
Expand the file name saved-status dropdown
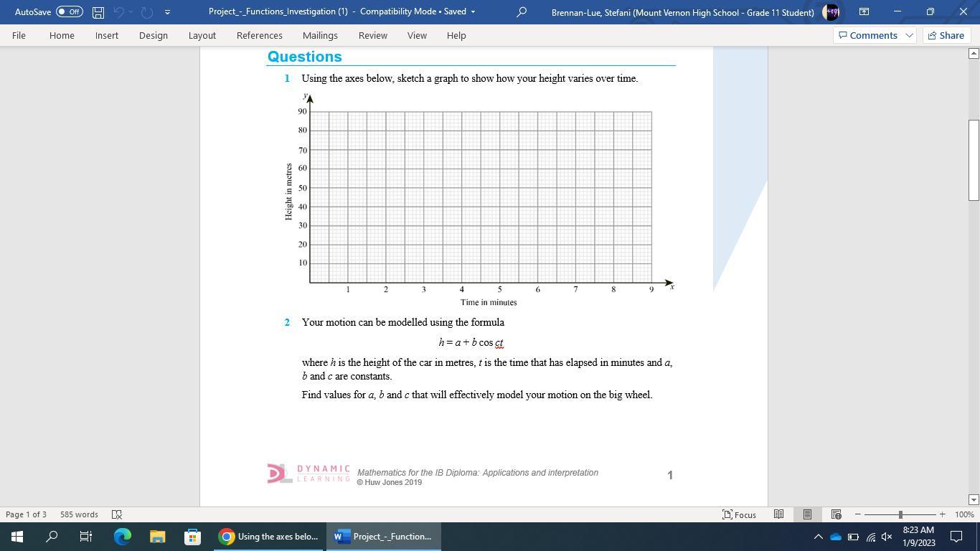click(472, 12)
